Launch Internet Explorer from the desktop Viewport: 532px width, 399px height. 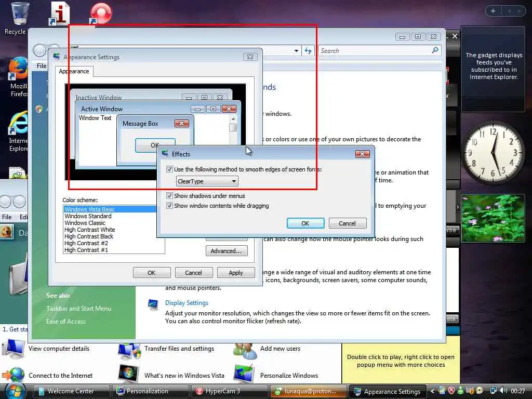(x=18, y=123)
